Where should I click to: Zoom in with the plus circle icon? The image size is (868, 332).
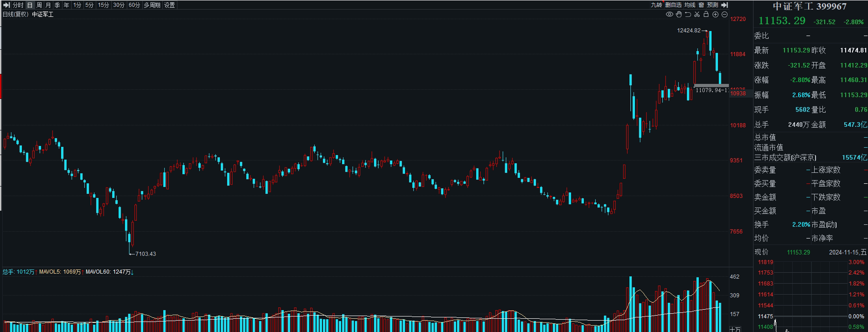pyautogui.click(x=715, y=15)
